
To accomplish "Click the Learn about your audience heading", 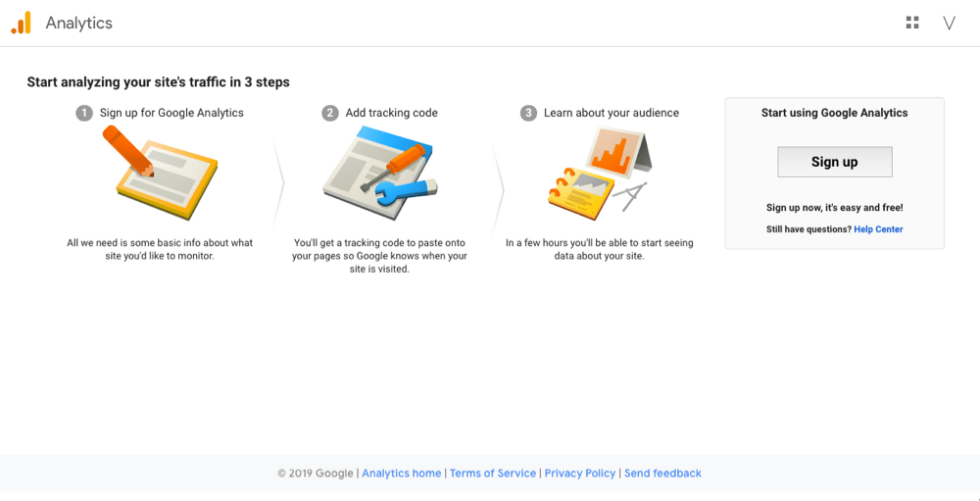I will [612, 113].
